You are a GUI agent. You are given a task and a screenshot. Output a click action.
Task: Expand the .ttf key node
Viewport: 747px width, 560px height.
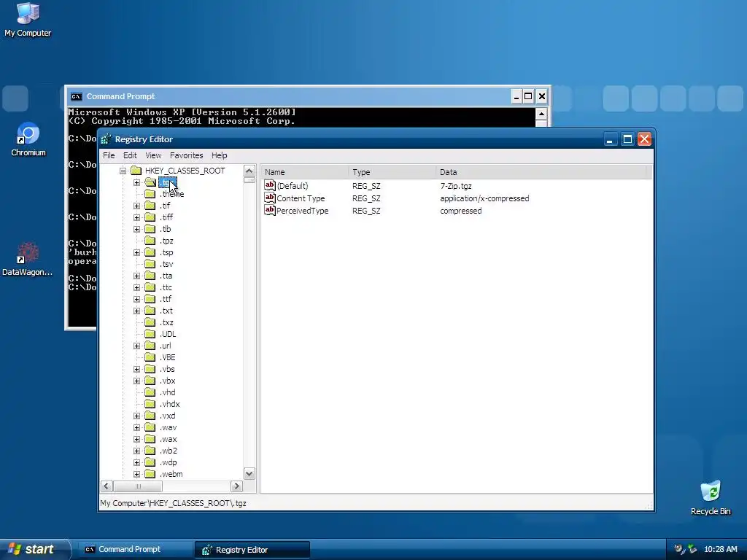click(x=136, y=299)
